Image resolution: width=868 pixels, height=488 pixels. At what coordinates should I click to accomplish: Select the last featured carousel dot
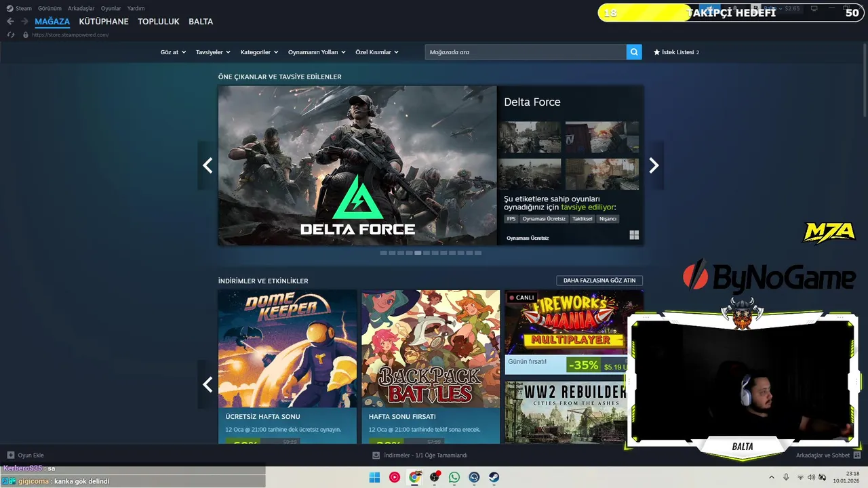point(478,253)
